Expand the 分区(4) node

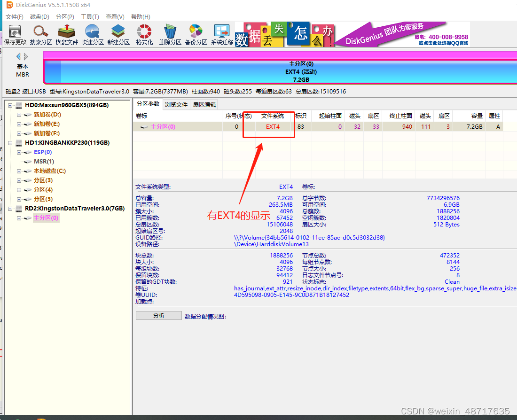[x=19, y=190]
